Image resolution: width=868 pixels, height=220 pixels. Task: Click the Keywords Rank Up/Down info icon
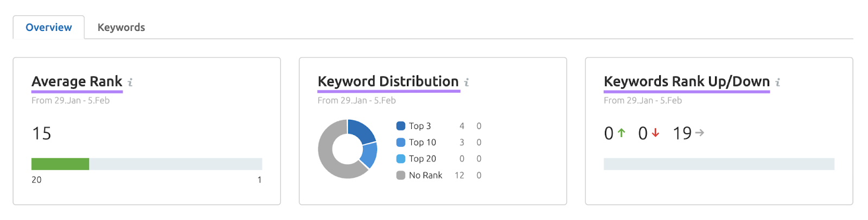tap(777, 82)
